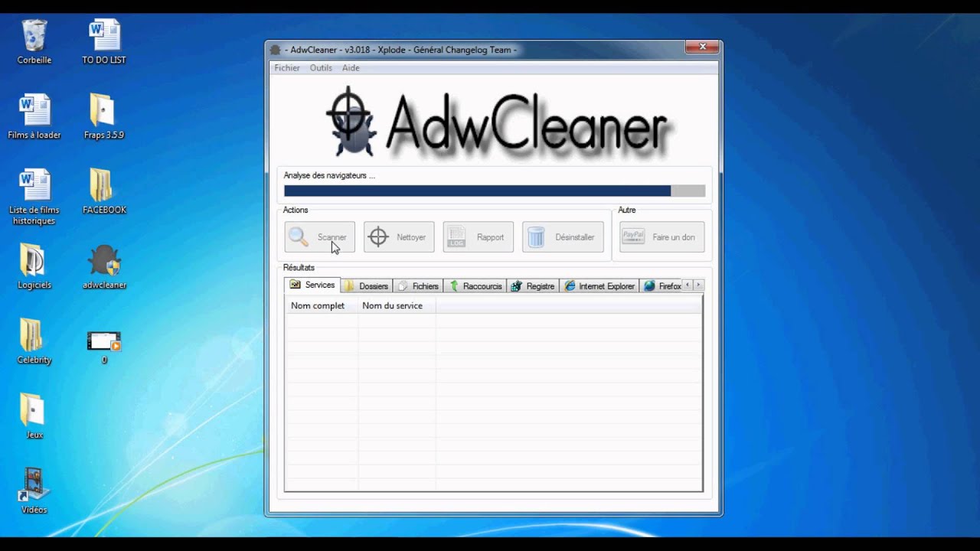The image size is (980, 551).
Task: Click the analysis progress bar
Action: (x=495, y=191)
